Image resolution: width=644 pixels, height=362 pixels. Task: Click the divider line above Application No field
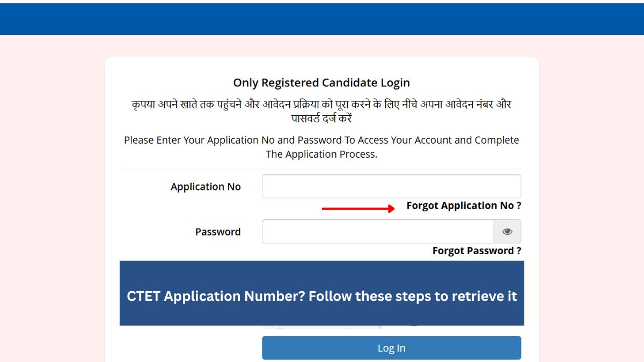point(321,168)
